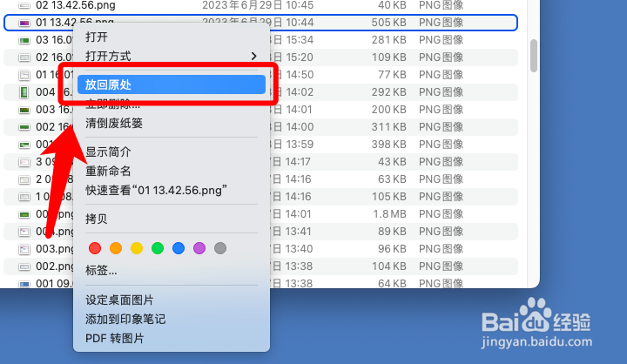627x364 pixels.
Task: Choose PDF 转图片 menu entry
Action: 114,339
